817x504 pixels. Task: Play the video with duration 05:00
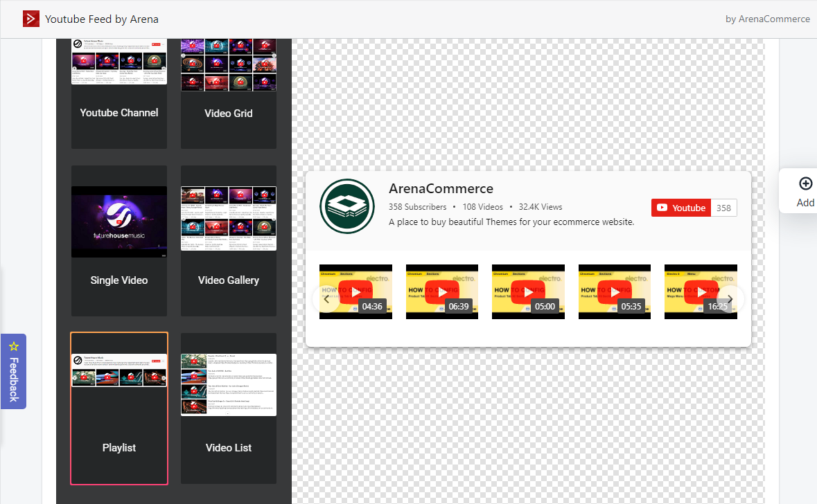coord(528,291)
